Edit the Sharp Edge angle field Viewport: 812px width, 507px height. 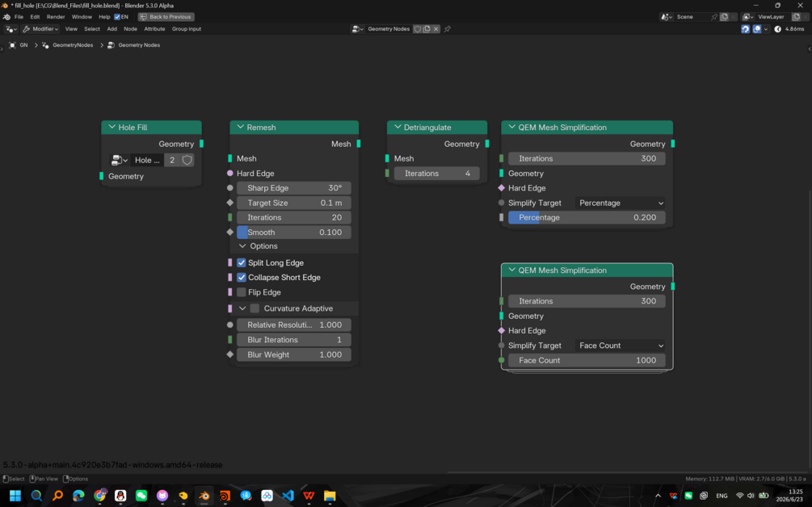(293, 188)
